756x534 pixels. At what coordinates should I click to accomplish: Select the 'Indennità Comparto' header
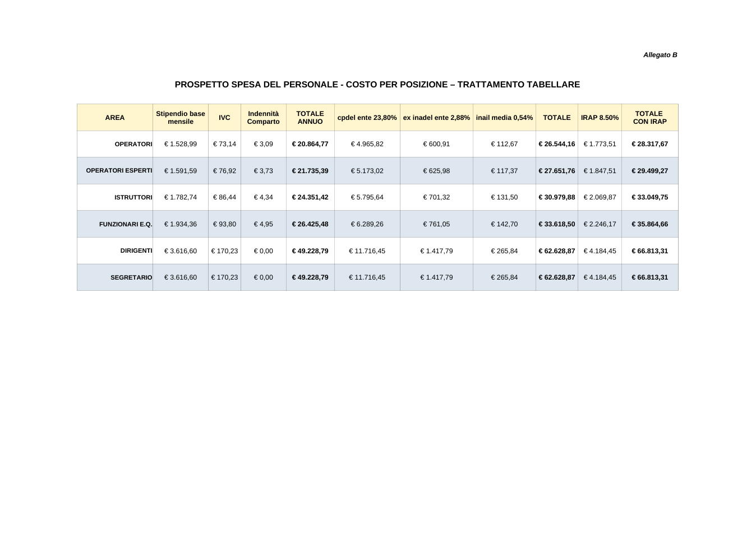[x=264, y=118]
